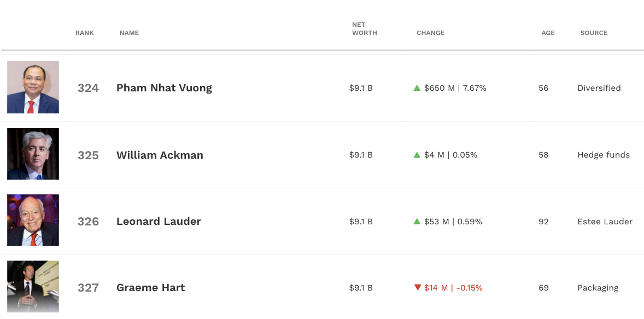Sort by the AGE column header
644x319 pixels.
[548, 33]
